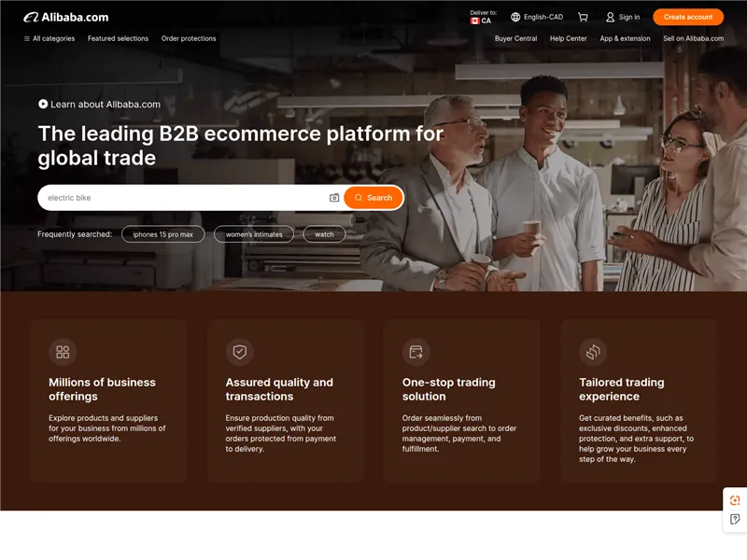
Task: Click the Sign in person icon
Action: point(611,16)
